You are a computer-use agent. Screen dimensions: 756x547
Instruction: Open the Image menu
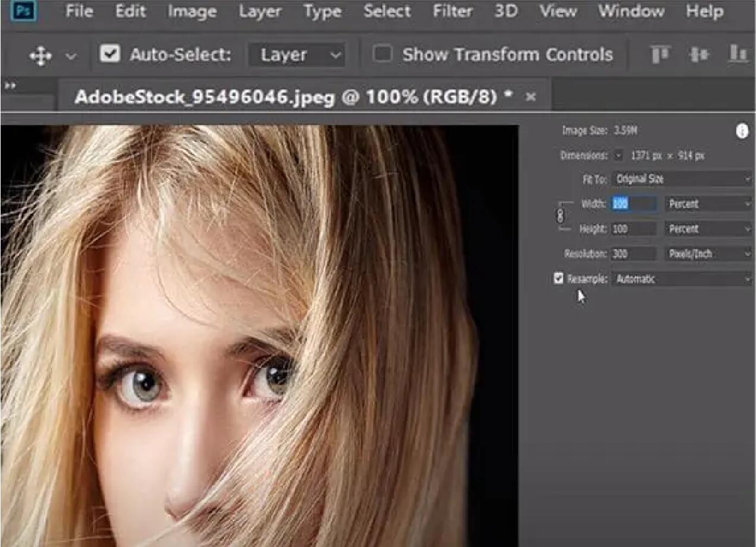click(x=191, y=11)
